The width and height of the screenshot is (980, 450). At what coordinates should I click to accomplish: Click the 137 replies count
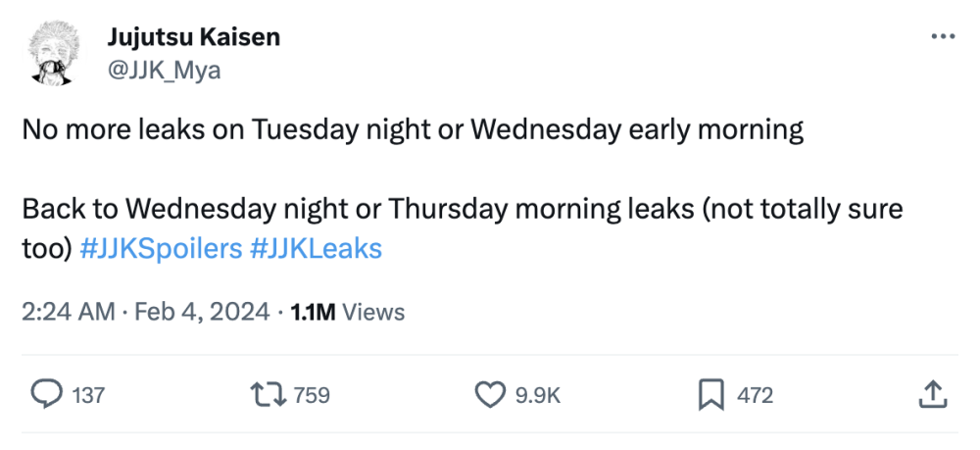point(88,395)
